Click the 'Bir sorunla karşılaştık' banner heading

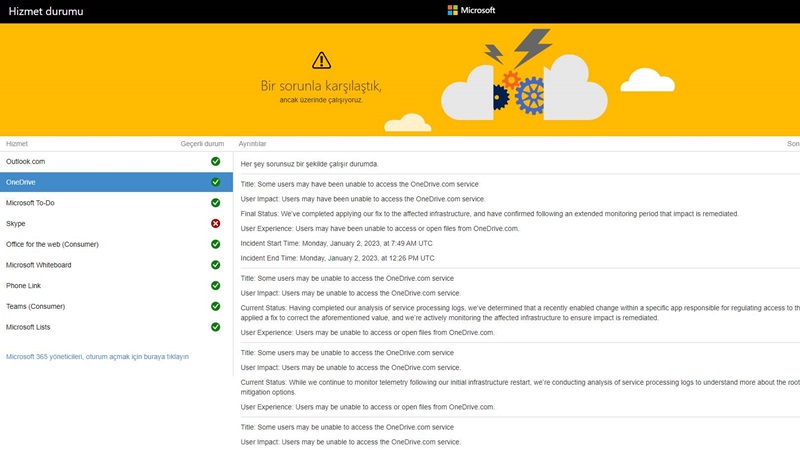pos(321,86)
